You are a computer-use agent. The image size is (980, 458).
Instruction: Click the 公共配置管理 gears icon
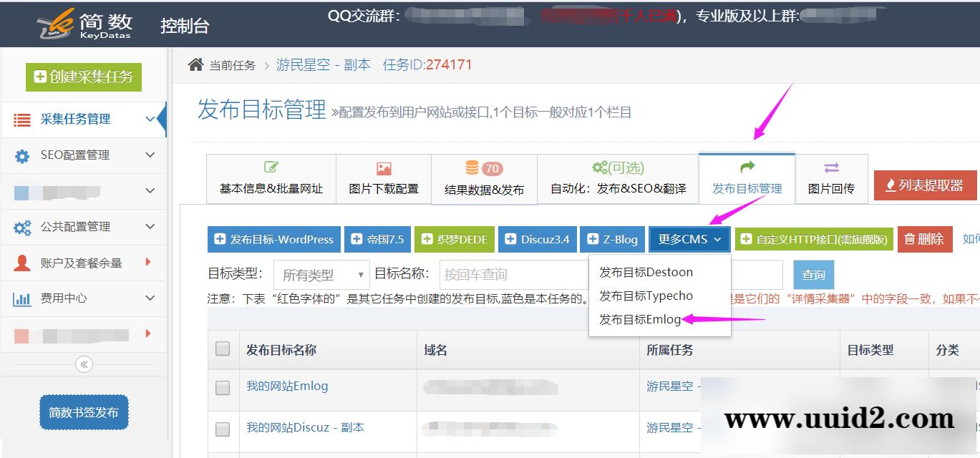(x=22, y=228)
